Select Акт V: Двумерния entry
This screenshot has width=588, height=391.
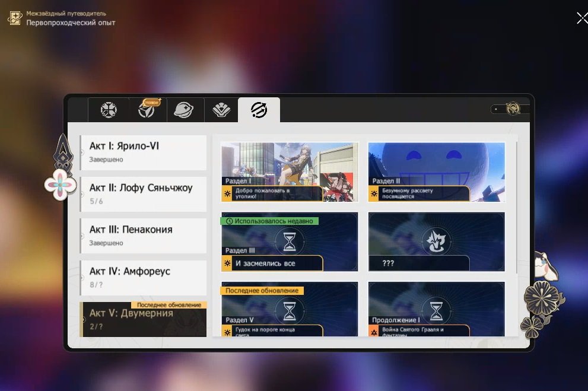(x=144, y=319)
